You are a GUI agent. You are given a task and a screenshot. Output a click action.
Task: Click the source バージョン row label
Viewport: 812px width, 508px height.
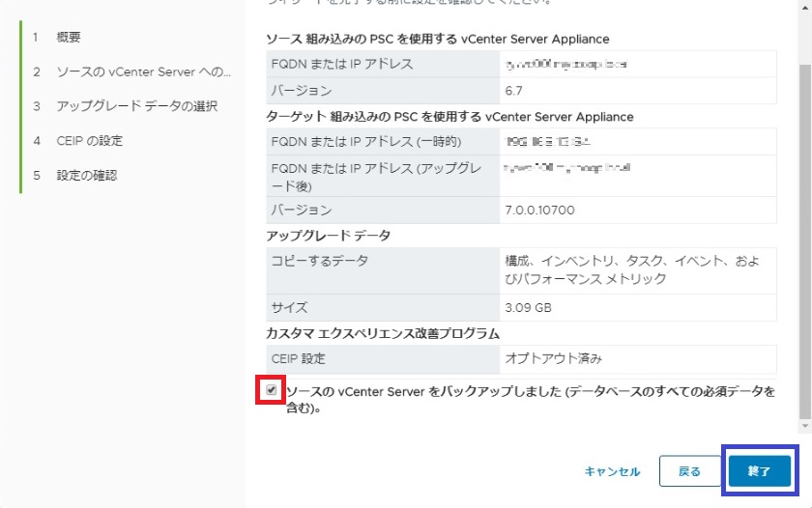pos(302,91)
